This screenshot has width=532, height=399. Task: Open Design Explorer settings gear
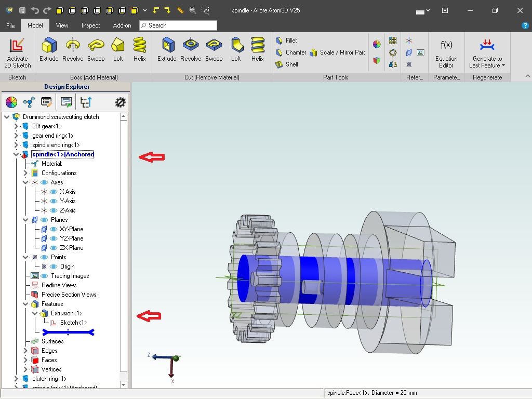120,102
